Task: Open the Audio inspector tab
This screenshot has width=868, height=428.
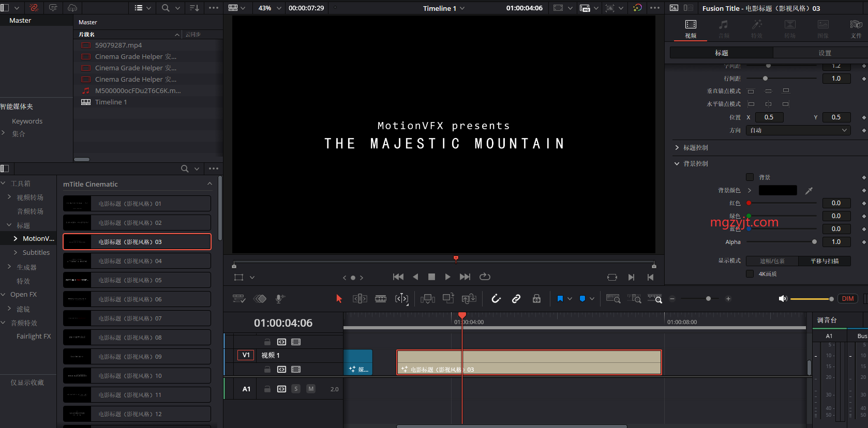Action: [724, 29]
